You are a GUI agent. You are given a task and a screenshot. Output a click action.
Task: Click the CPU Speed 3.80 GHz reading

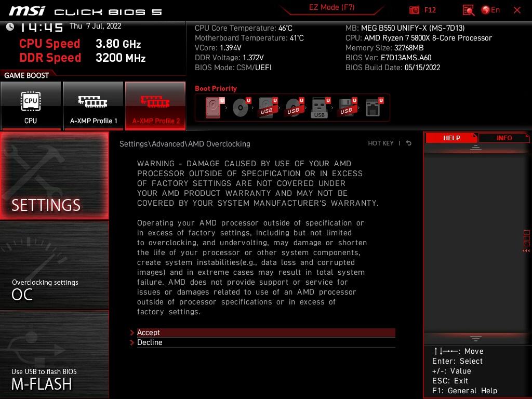[x=80, y=44]
